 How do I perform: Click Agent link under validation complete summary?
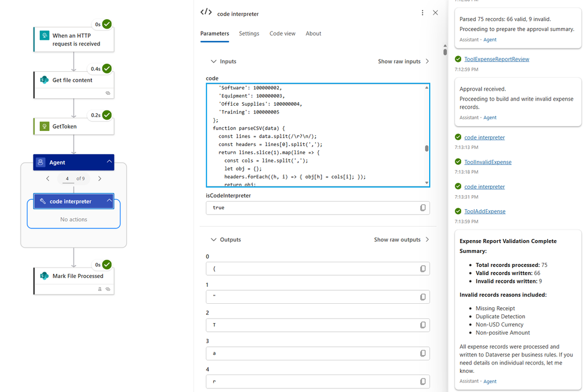coord(490,381)
